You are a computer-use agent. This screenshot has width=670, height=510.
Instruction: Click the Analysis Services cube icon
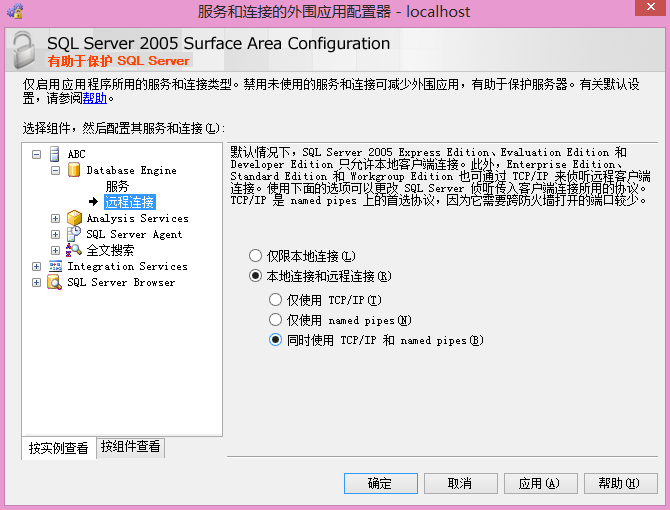pos(74,218)
